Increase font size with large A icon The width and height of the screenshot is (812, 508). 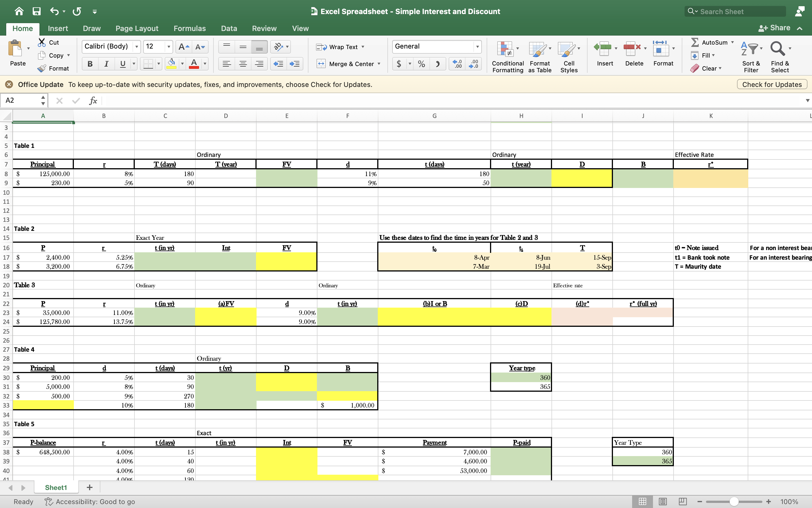coord(184,47)
